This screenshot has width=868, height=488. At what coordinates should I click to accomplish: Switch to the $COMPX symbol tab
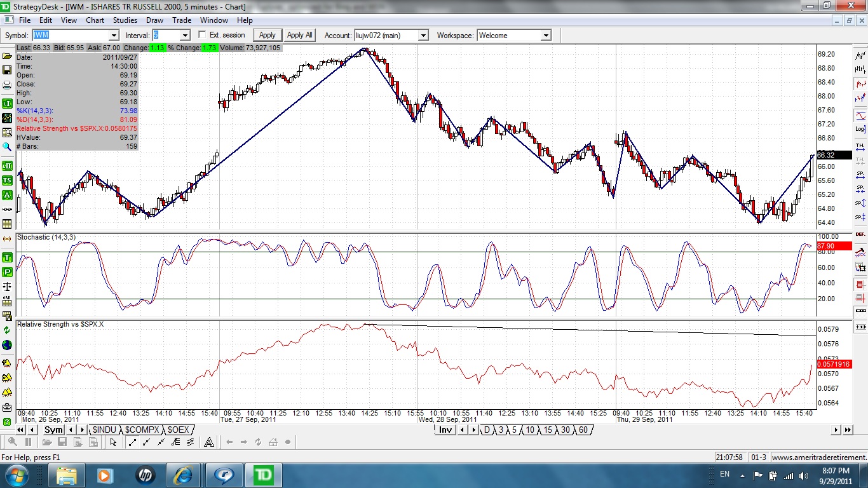click(142, 430)
